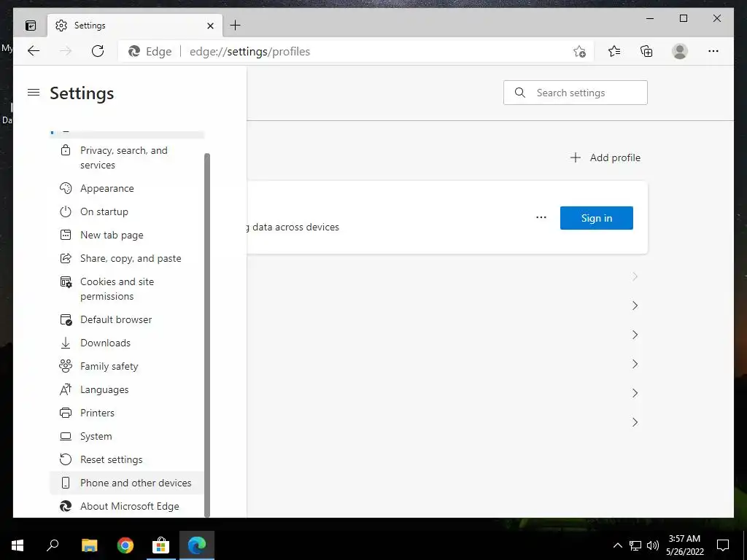Open a new tab with plus button
Screen dimensions: 747x560
coord(236,26)
